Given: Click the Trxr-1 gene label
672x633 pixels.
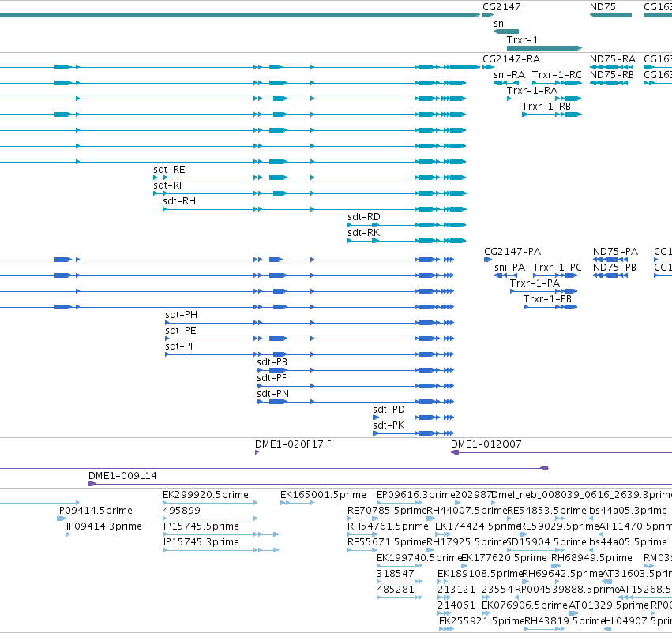Looking at the screenshot, I should point(523,39).
